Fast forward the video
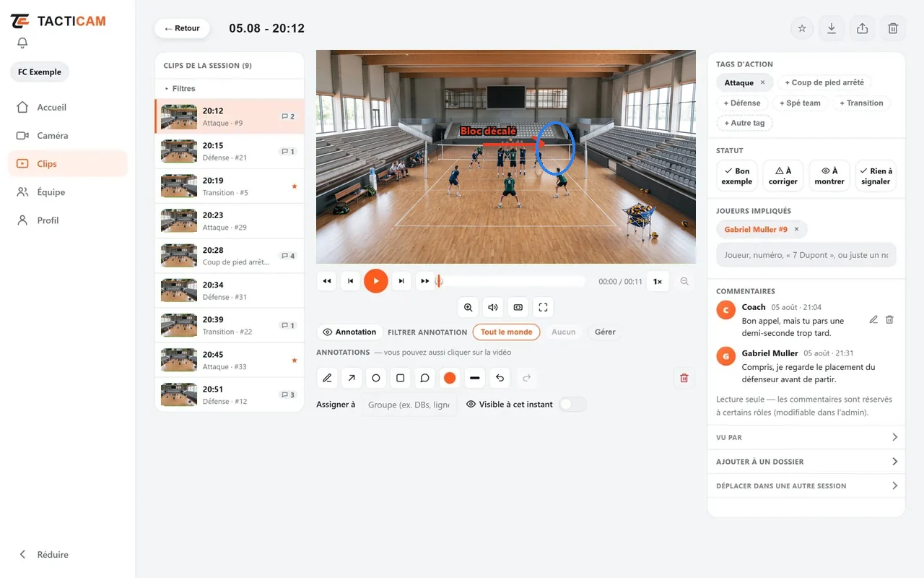The image size is (924, 578). click(x=425, y=281)
